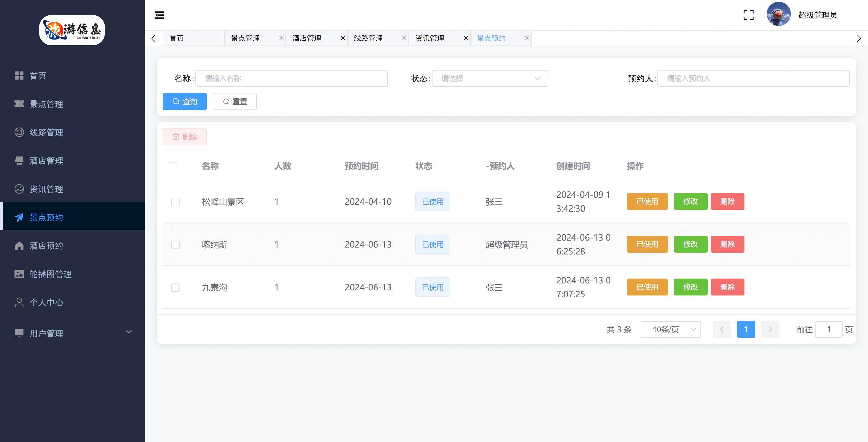868x442 pixels.
Task: Change page size from 10条/页 dropdown
Action: [x=670, y=330]
